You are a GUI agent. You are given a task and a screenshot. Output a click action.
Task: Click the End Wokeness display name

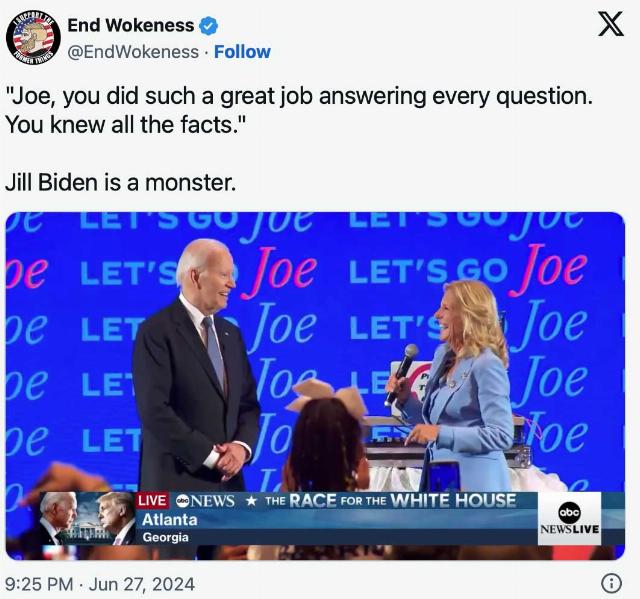click(x=131, y=25)
